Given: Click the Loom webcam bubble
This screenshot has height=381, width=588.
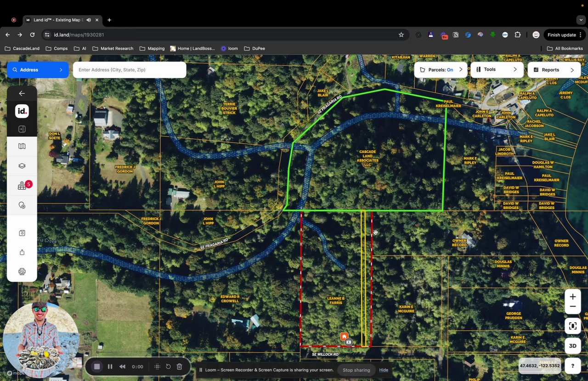Looking at the screenshot, I should [40, 339].
